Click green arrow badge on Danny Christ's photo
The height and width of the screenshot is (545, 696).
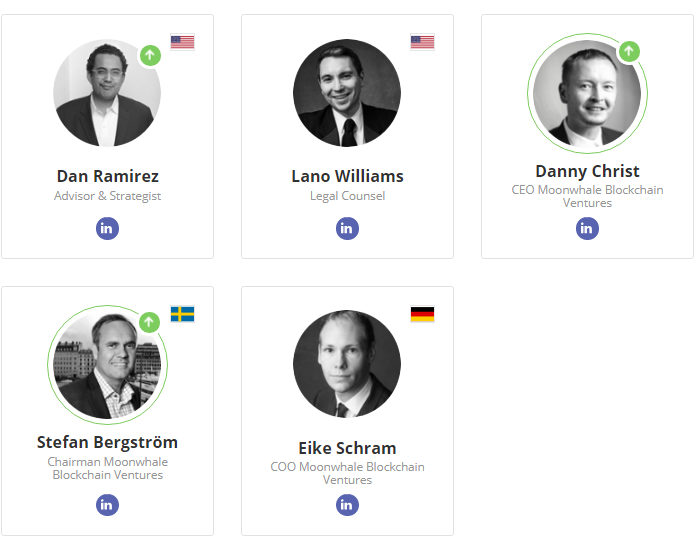[x=629, y=50]
